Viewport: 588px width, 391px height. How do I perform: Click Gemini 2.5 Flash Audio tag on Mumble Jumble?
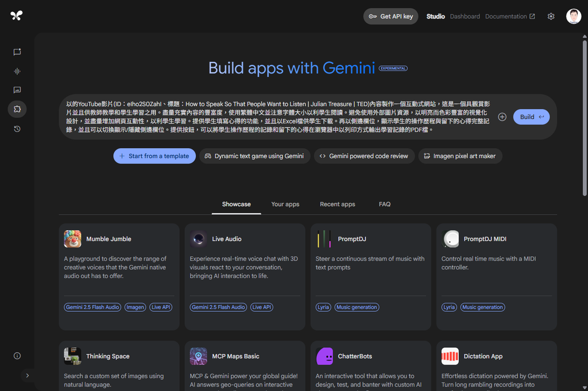[92, 307]
